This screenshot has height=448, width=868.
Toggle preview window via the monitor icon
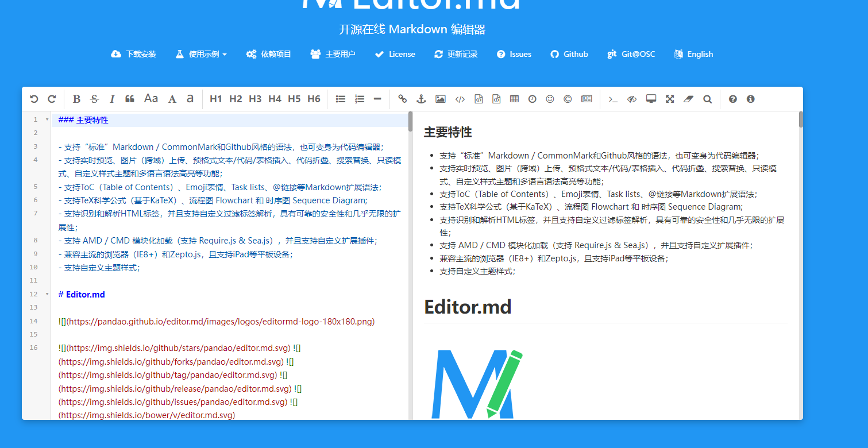pyautogui.click(x=651, y=99)
